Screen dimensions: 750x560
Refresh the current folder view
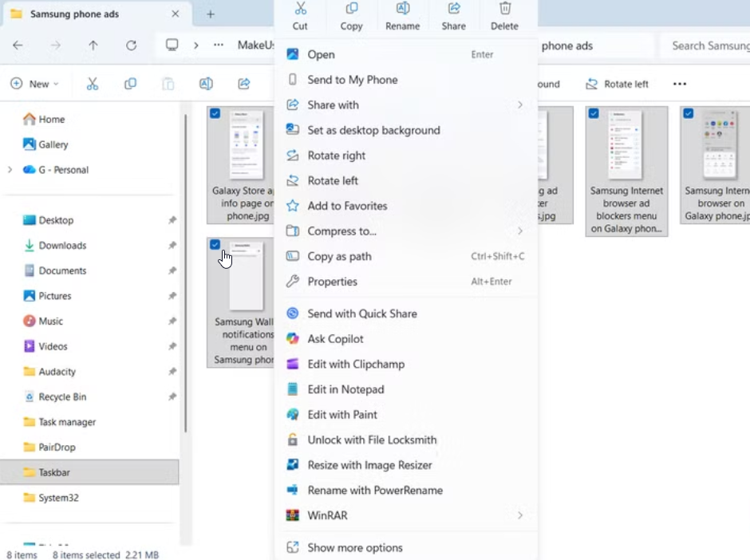131,45
